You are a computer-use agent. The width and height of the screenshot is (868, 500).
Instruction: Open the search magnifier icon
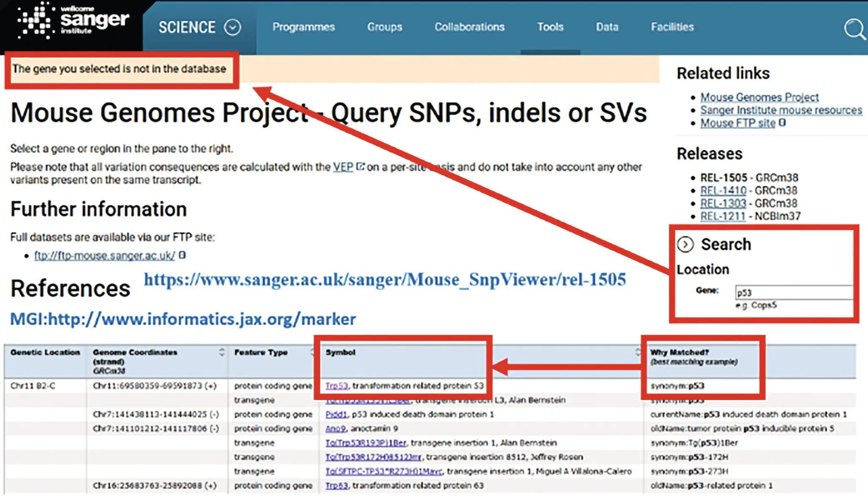click(x=854, y=29)
